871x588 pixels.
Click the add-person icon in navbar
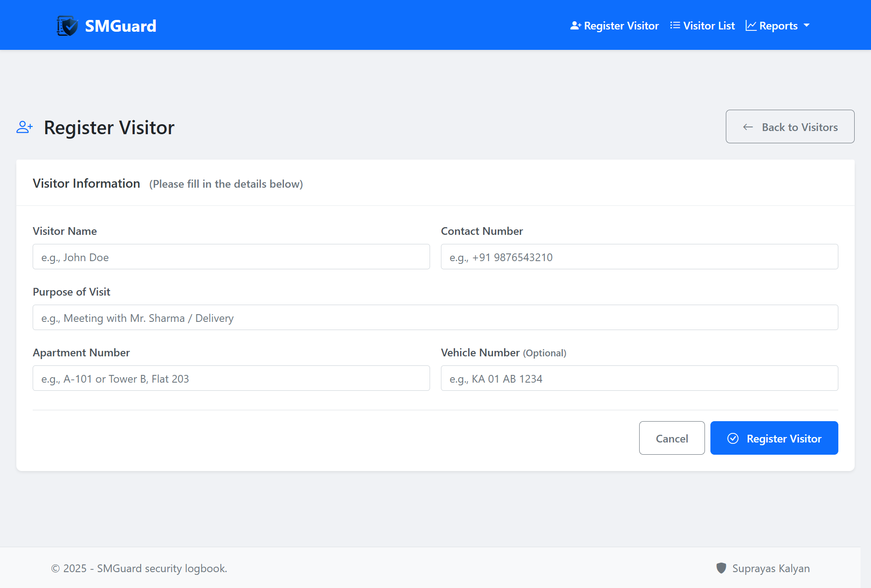point(575,26)
